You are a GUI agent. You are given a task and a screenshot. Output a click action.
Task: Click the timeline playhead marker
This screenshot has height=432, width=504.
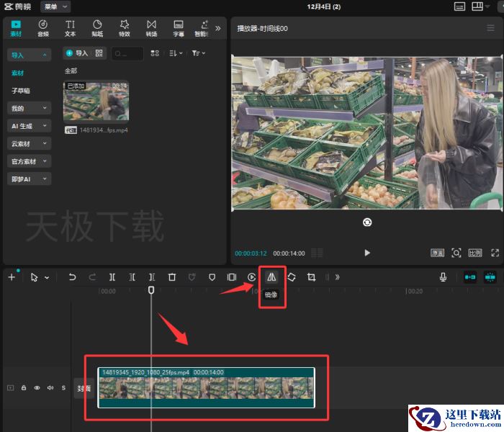tap(151, 290)
